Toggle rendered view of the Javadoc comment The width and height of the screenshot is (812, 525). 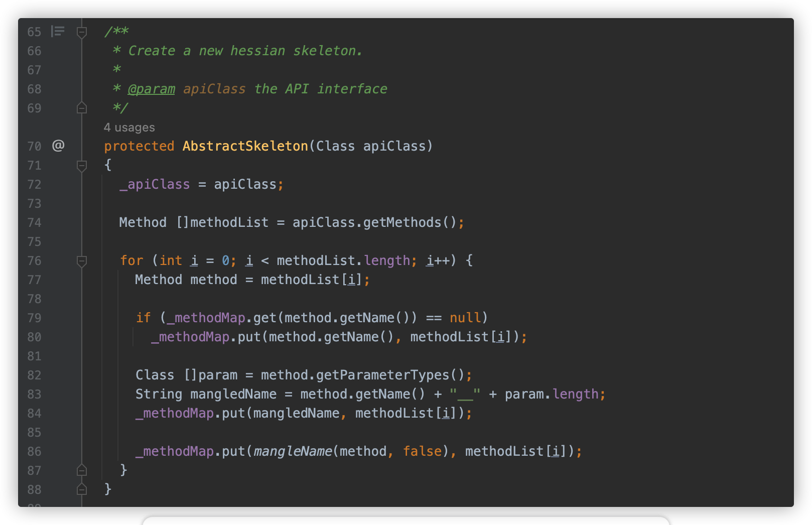pyautogui.click(x=58, y=32)
